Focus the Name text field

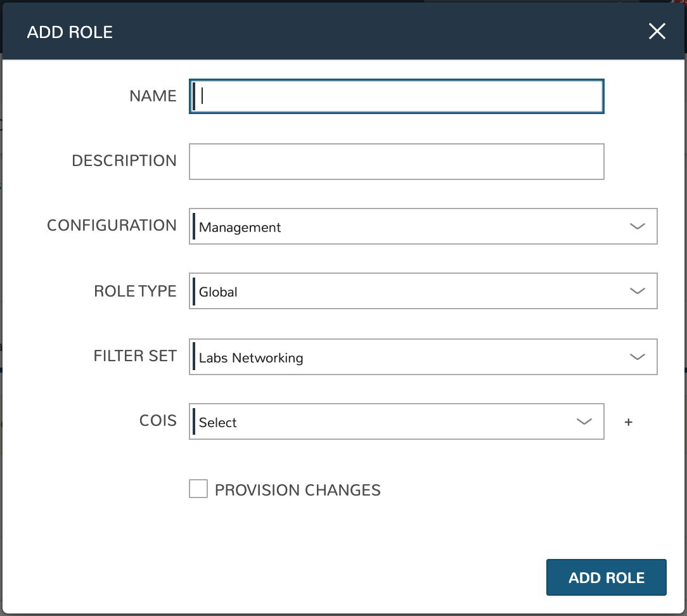point(397,96)
